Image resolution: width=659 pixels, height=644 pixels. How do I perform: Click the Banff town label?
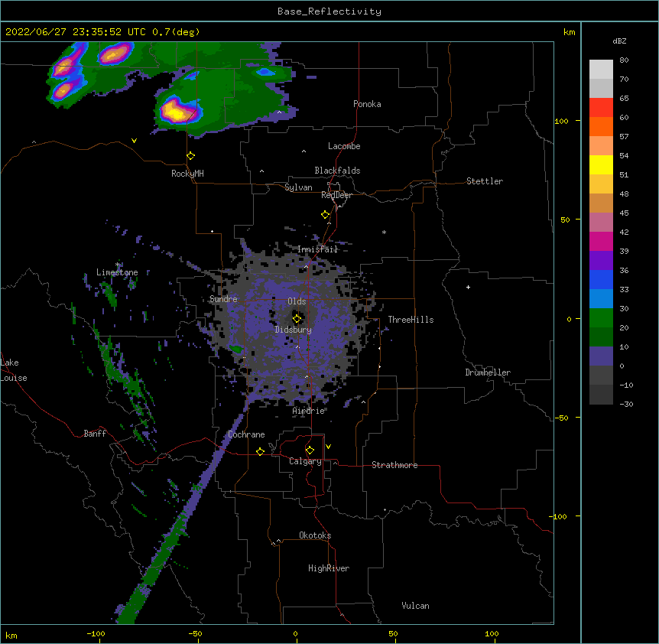(x=95, y=434)
